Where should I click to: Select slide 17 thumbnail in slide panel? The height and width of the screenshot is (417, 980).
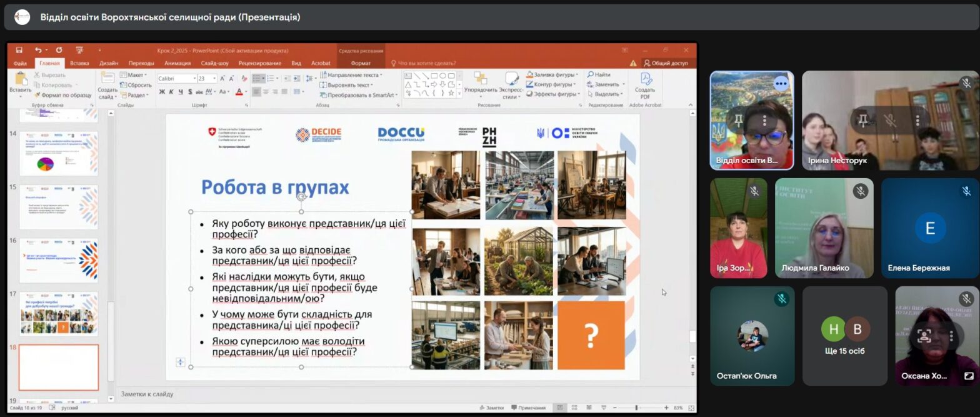coord(59,313)
